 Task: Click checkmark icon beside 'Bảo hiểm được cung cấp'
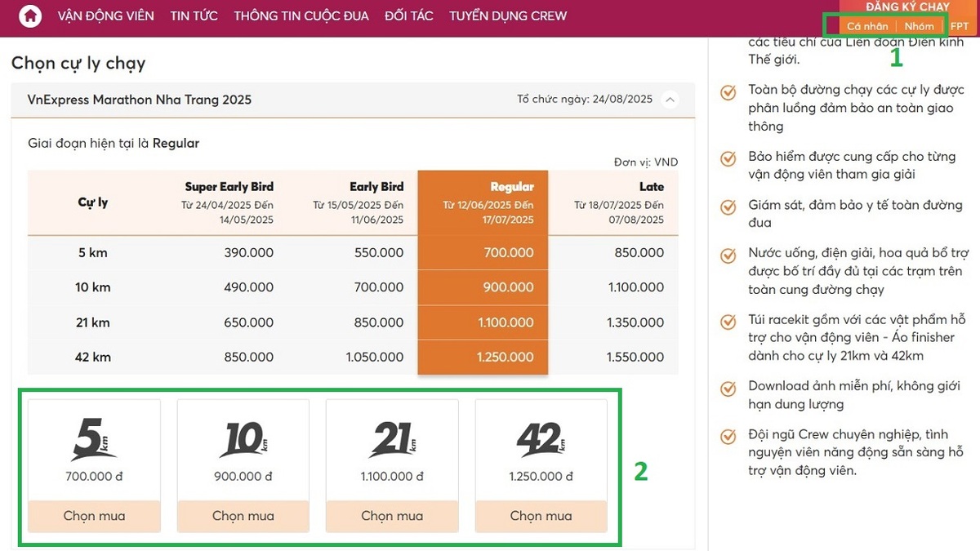(728, 158)
